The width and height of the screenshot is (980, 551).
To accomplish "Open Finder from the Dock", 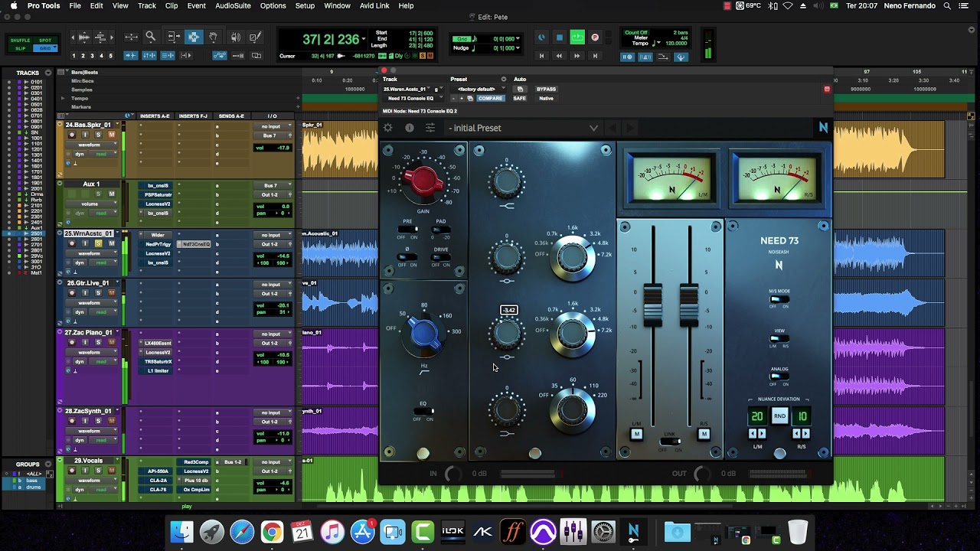I will click(x=181, y=532).
